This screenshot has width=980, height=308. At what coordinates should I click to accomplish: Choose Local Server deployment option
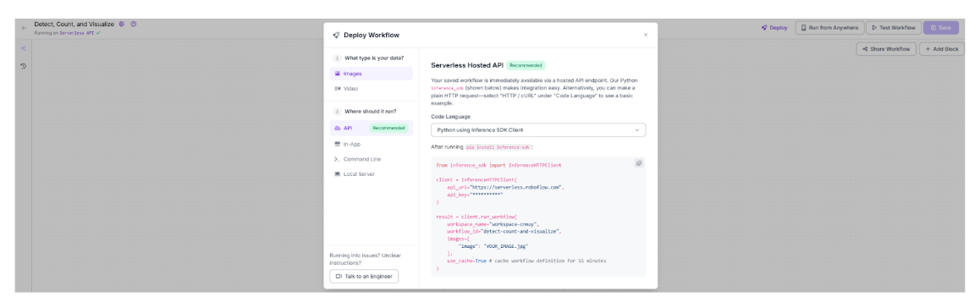click(x=372, y=174)
